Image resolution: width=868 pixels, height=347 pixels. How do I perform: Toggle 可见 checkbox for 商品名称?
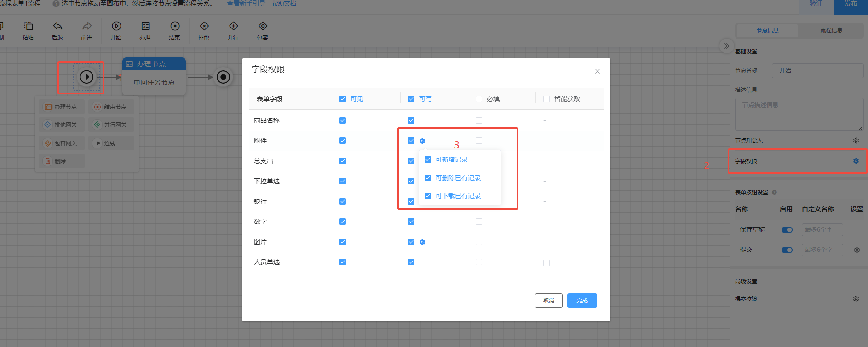coord(343,120)
